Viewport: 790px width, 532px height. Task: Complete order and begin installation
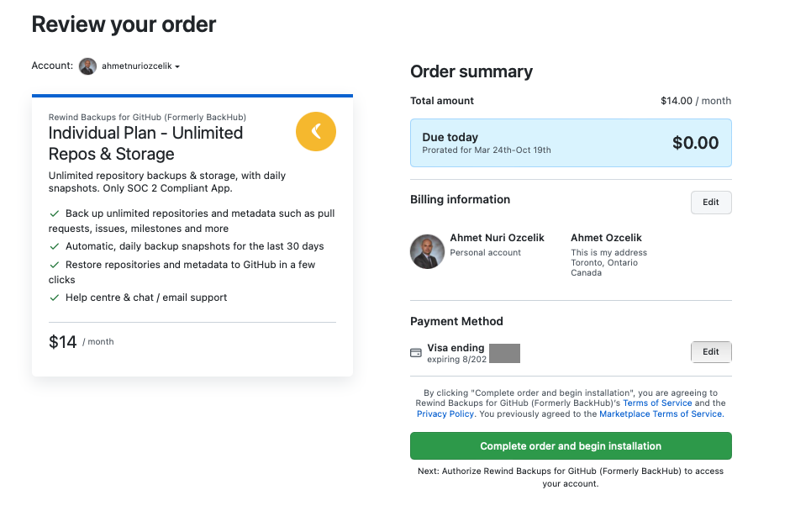pyautogui.click(x=571, y=445)
